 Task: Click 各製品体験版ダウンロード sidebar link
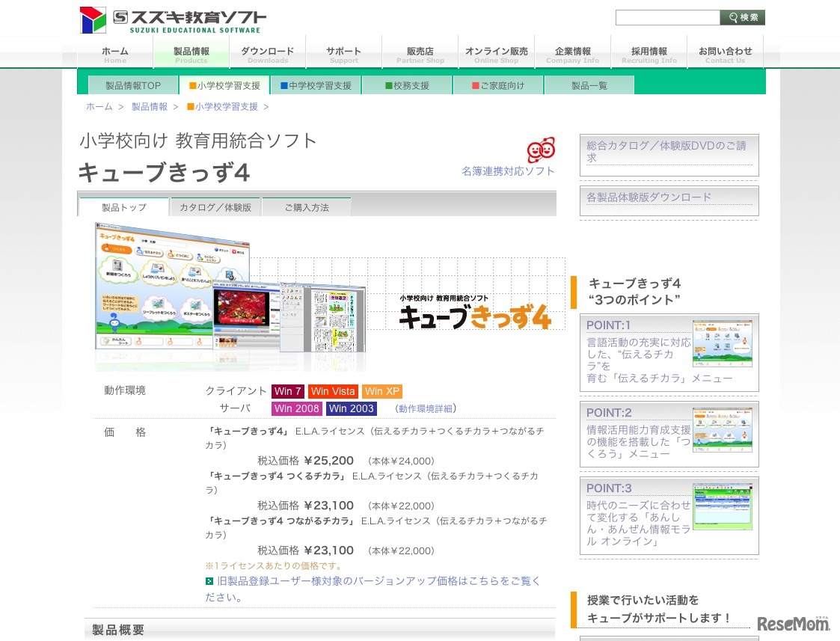tap(649, 197)
